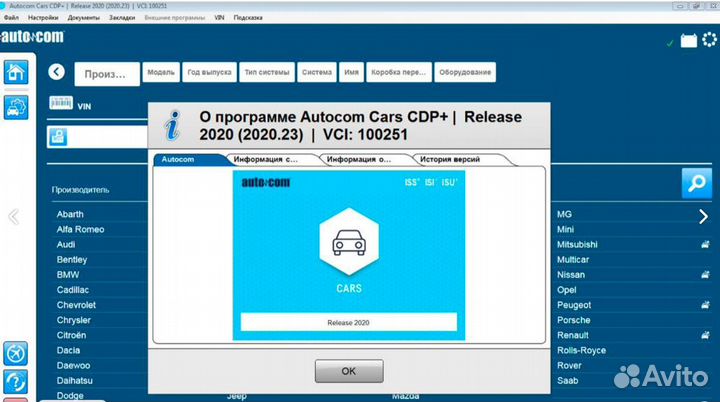Click the spinning status ring icon
Screen dimensions: 720x402
[x=709, y=40]
